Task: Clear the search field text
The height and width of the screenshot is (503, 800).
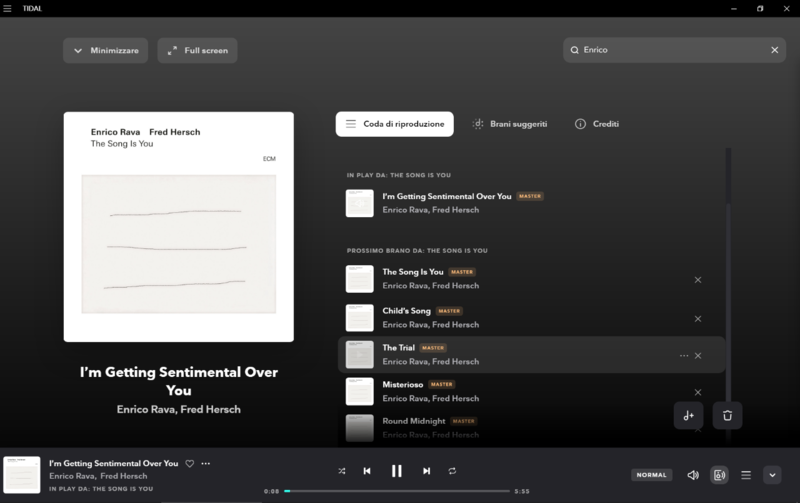Action: 774,50
